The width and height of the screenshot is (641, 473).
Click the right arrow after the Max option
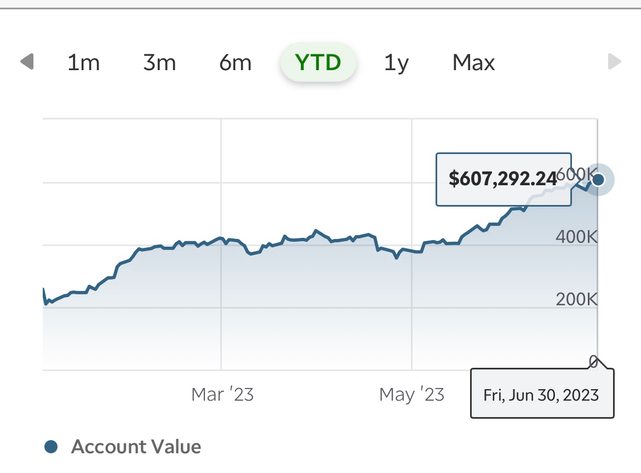pos(615,63)
